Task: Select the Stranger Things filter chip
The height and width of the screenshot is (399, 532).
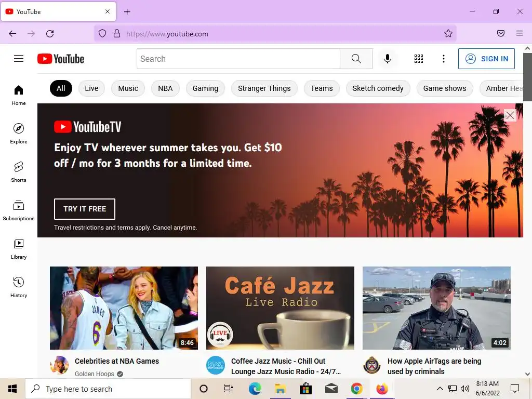Action: [264, 88]
